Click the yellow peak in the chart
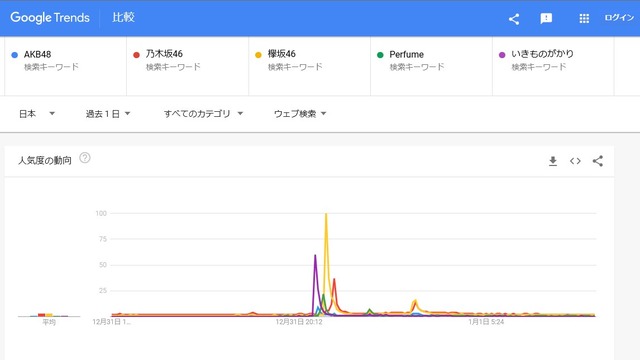The image size is (640, 360). (326, 215)
